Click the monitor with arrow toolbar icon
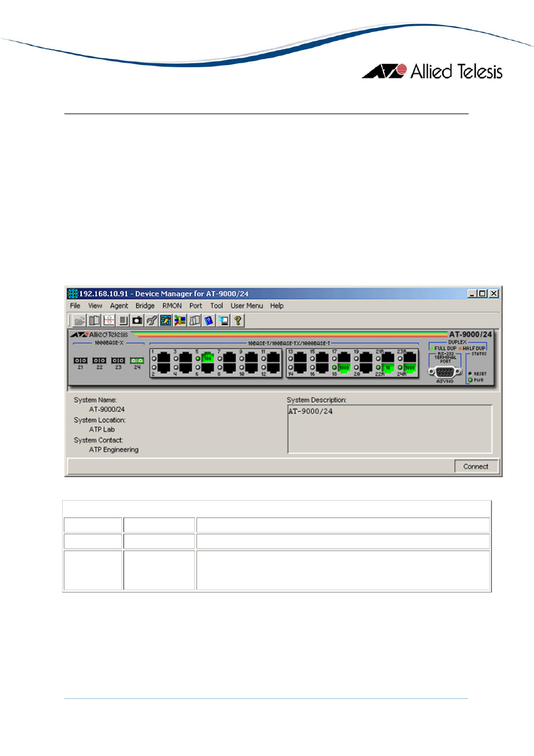The image size is (534, 756). pyautogui.click(x=223, y=320)
